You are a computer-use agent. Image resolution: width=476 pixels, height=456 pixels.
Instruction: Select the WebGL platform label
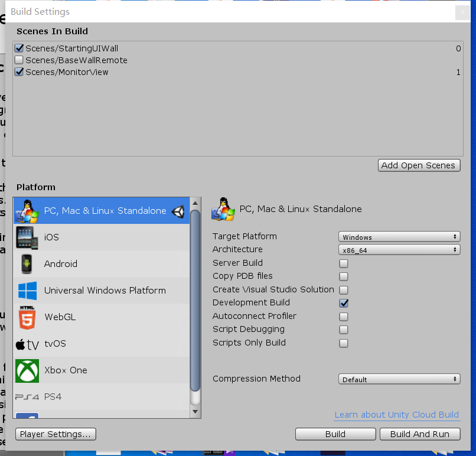point(60,317)
